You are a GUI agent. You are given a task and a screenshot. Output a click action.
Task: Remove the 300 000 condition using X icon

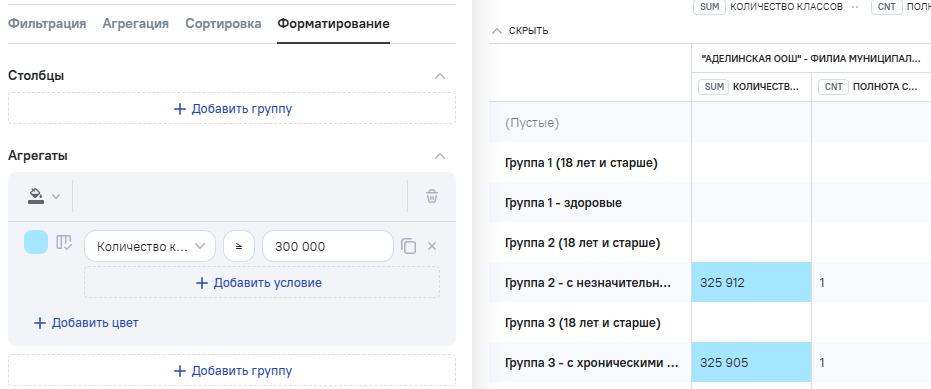point(432,246)
